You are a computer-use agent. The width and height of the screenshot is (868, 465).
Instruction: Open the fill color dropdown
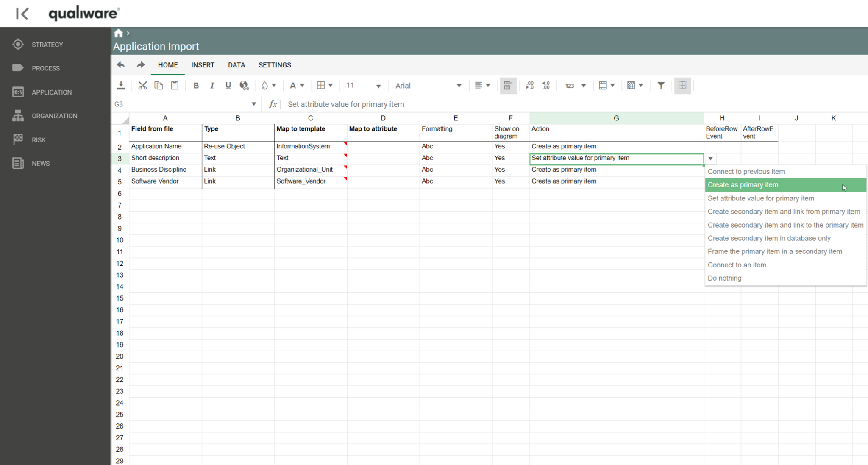coord(269,85)
